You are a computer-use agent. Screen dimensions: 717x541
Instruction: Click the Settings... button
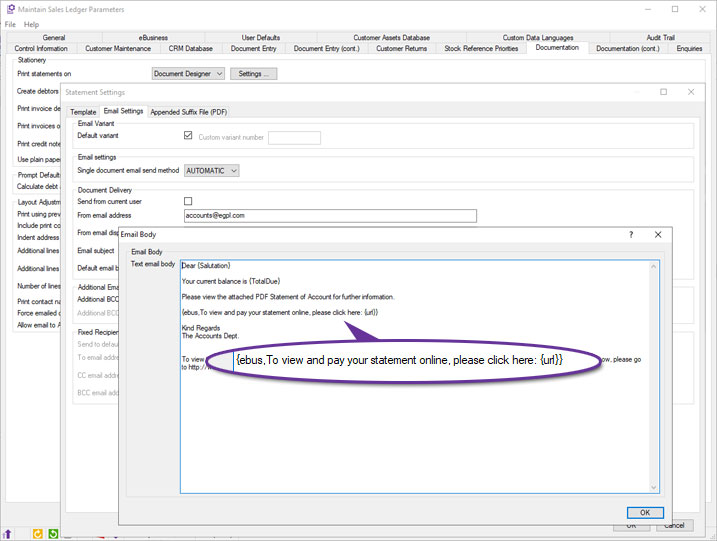[x=253, y=73]
